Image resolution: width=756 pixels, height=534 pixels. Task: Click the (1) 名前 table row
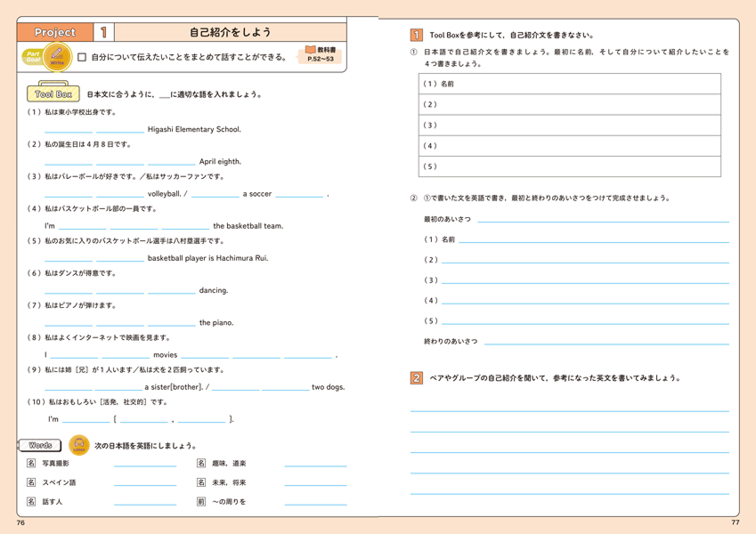coord(569,84)
